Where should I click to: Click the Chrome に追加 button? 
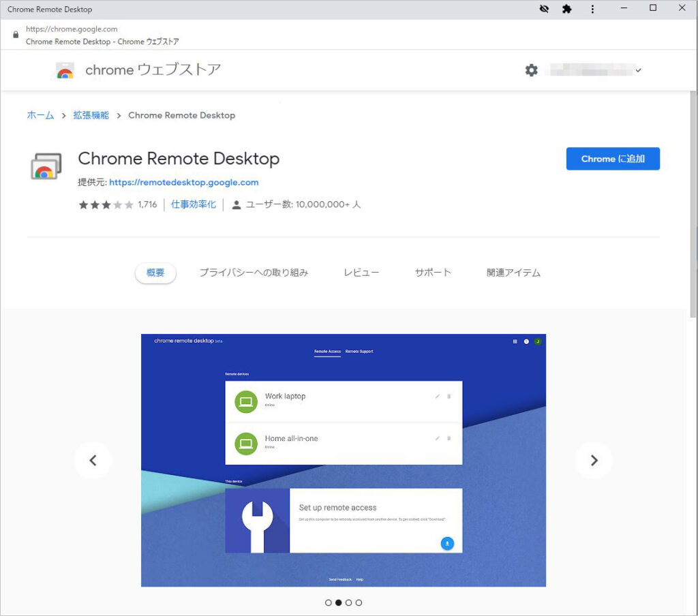point(613,159)
